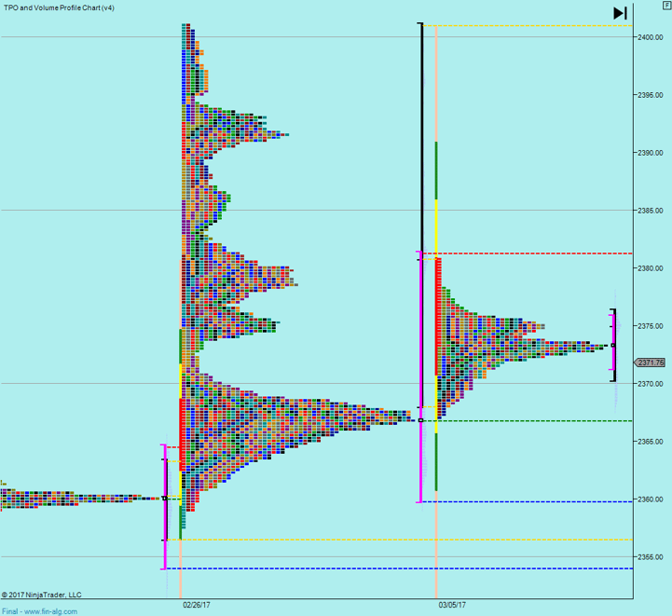Click the 2360.00 price axis label

(x=650, y=500)
